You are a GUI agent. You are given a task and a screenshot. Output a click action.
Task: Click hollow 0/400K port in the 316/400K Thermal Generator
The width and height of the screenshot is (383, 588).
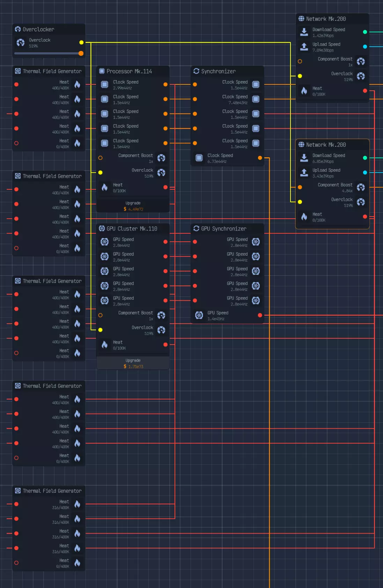pos(16,563)
